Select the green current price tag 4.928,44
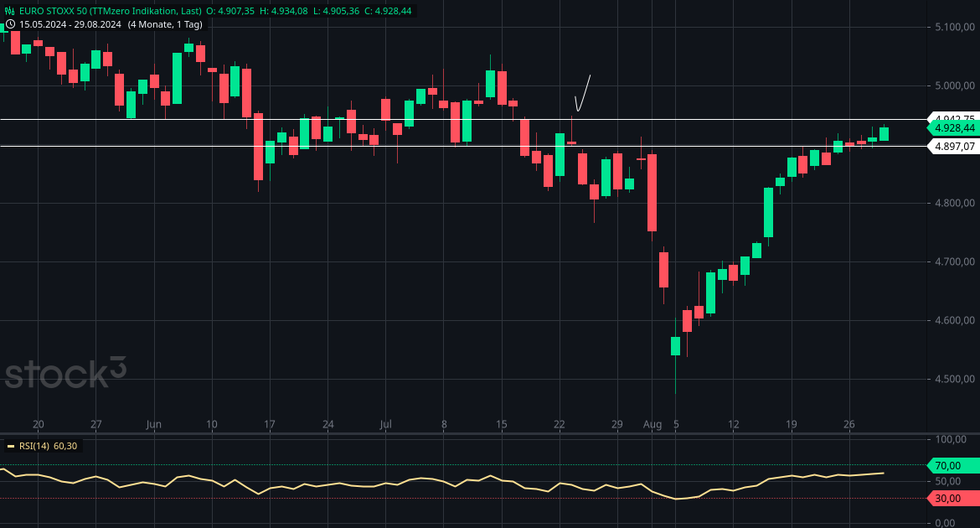Screen dimensions: 980x528 pyautogui.click(x=953, y=127)
